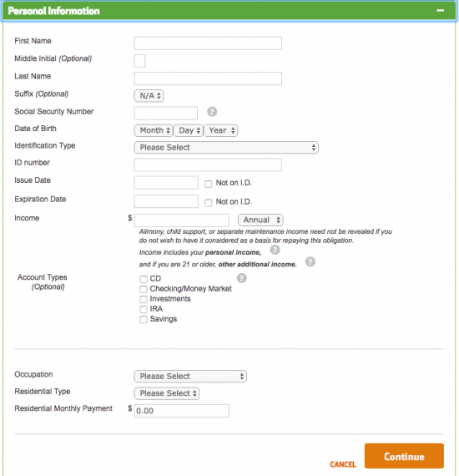
Task: Tick the Savings account type checkbox
Action: click(x=144, y=319)
